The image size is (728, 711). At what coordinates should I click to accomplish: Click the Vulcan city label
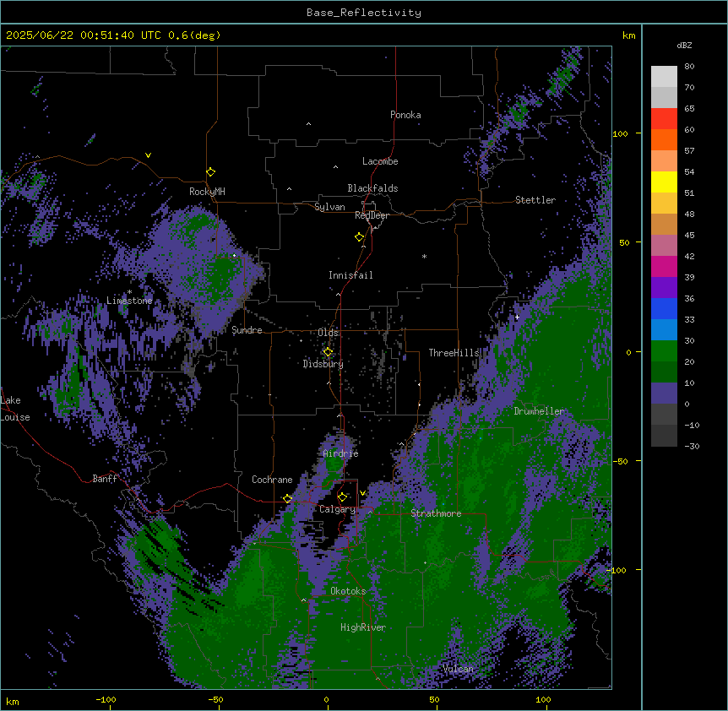tap(459, 669)
